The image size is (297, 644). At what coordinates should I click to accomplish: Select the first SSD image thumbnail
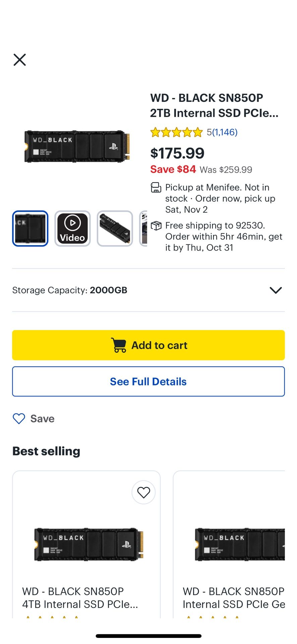30,228
